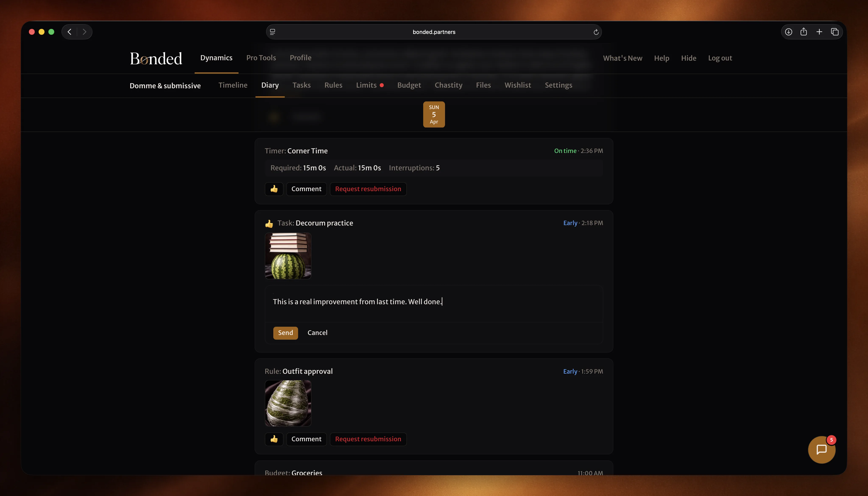Send the comment on Decorum practice
The width and height of the screenshot is (868, 496).
[x=285, y=333]
